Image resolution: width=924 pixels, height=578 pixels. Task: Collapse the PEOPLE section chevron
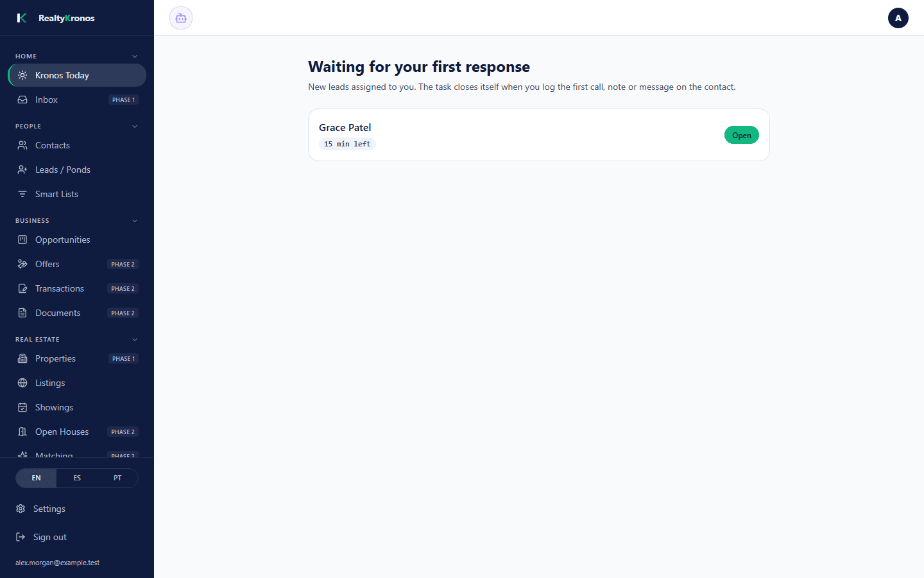135,127
